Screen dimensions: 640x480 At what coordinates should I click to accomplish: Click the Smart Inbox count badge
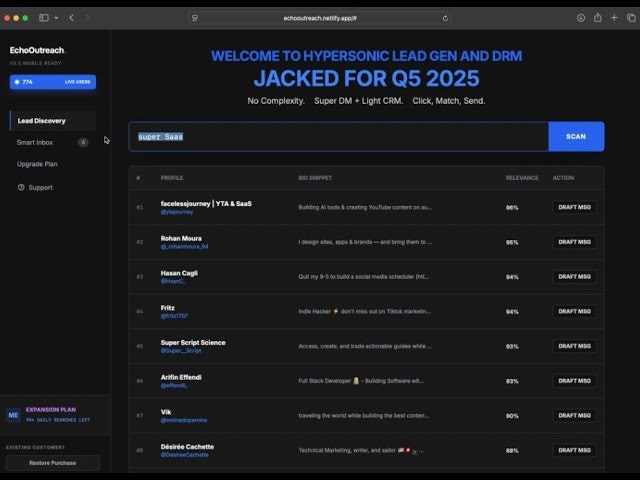pyautogui.click(x=83, y=142)
